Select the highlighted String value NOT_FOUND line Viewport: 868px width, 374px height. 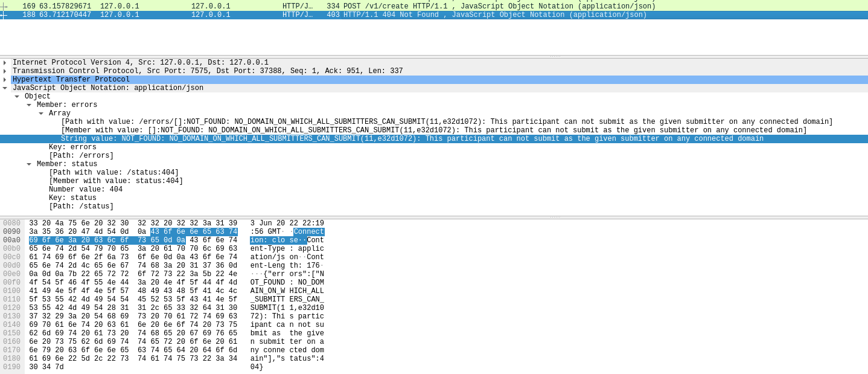(x=412, y=139)
